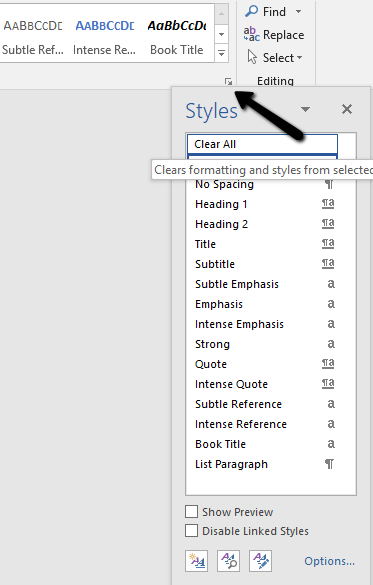Click linked-style icon beside Heading 2
The width and height of the screenshot is (373, 585).
[x=328, y=224]
